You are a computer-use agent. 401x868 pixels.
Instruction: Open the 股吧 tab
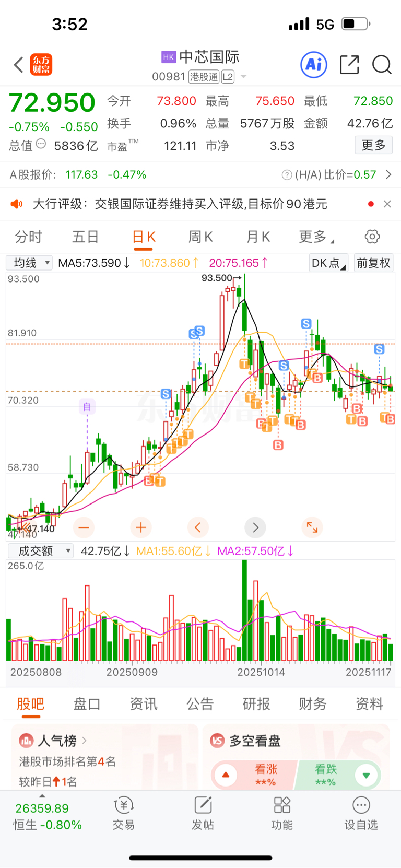pos(31,705)
